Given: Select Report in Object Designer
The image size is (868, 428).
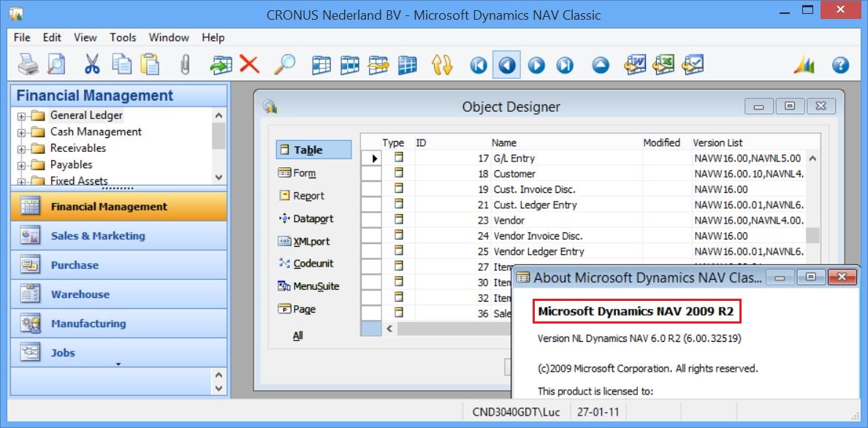Looking at the screenshot, I should (x=302, y=196).
